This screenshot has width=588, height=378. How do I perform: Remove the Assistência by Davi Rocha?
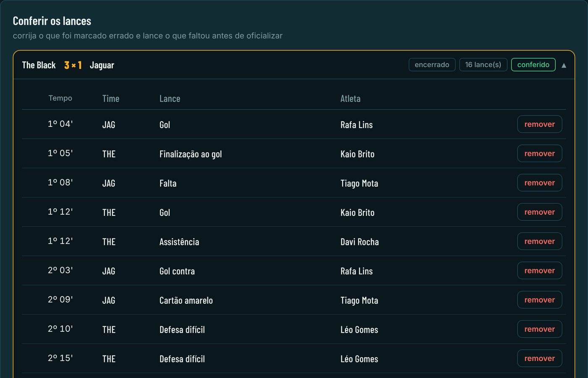[x=540, y=241]
